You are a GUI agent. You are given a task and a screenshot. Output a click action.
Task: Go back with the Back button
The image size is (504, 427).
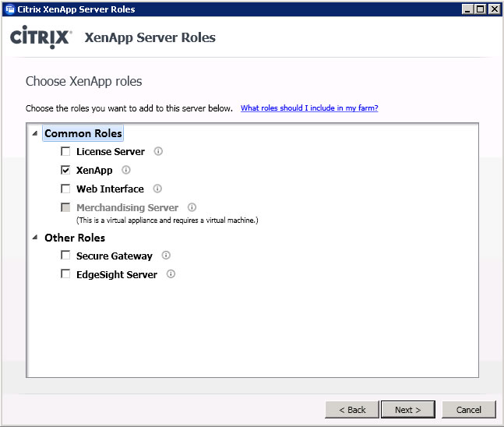coord(352,410)
